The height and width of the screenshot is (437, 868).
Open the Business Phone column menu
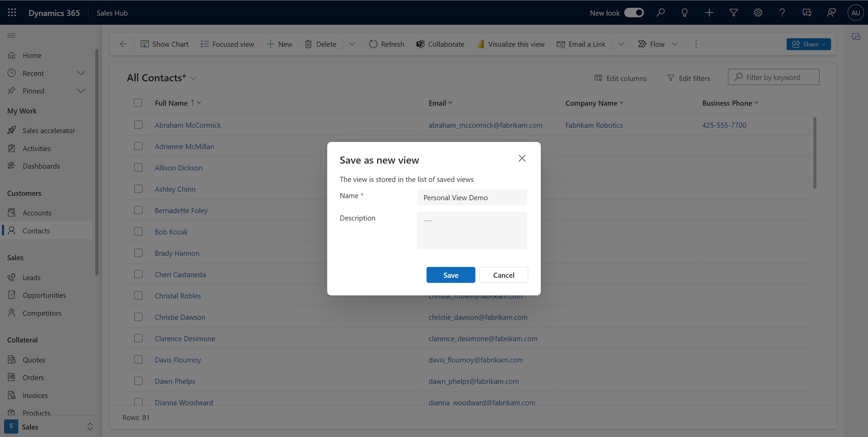(756, 103)
